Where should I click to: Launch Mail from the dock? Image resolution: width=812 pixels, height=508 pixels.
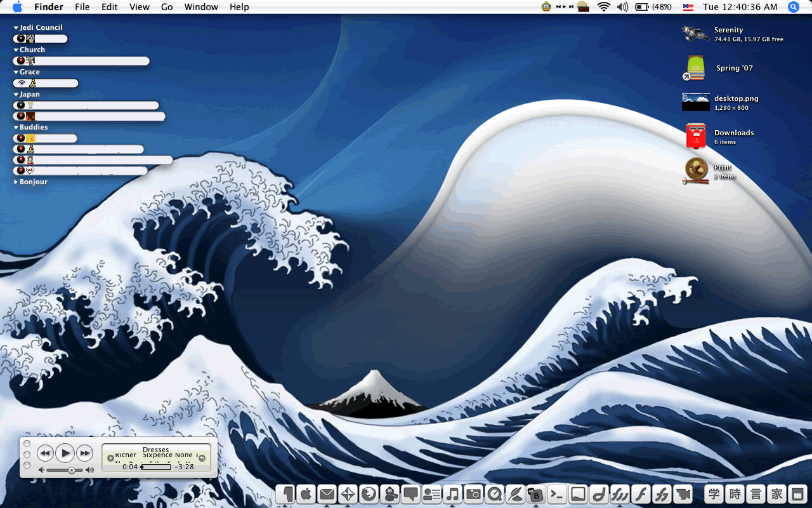point(327,493)
